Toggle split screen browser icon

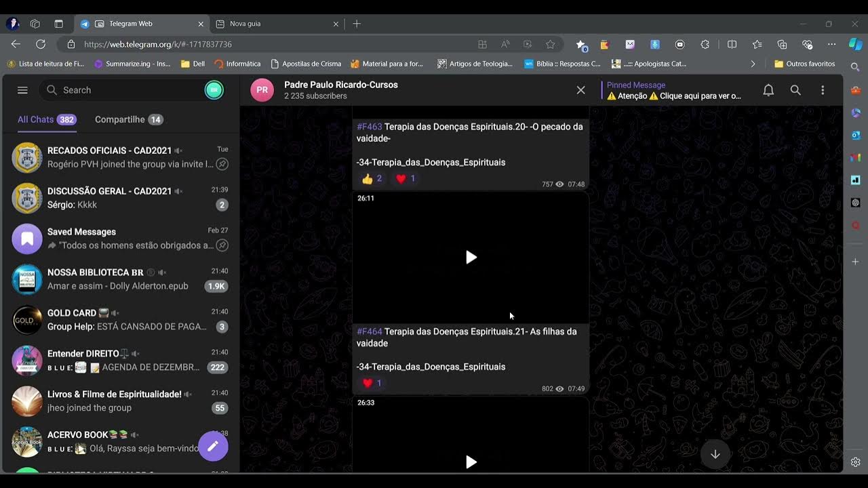pos(732,44)
